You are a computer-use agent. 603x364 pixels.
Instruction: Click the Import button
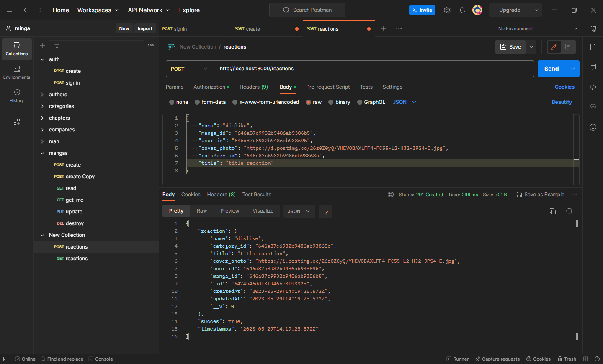[x=145, y=28]
